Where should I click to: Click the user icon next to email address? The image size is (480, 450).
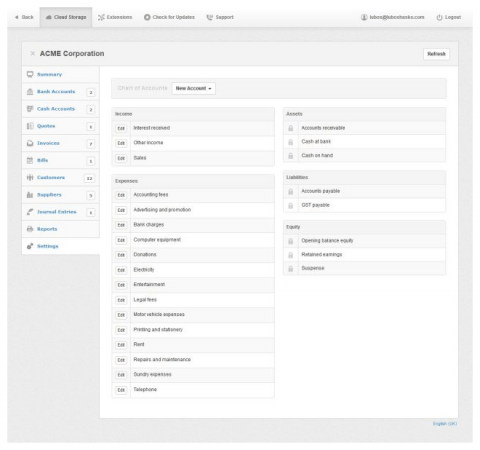click(x=364, y=17)
